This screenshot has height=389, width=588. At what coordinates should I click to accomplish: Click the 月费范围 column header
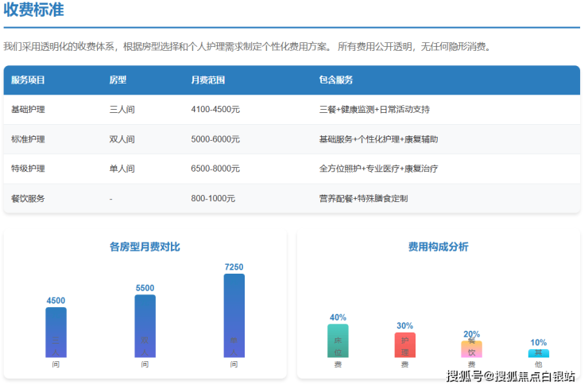208,80
